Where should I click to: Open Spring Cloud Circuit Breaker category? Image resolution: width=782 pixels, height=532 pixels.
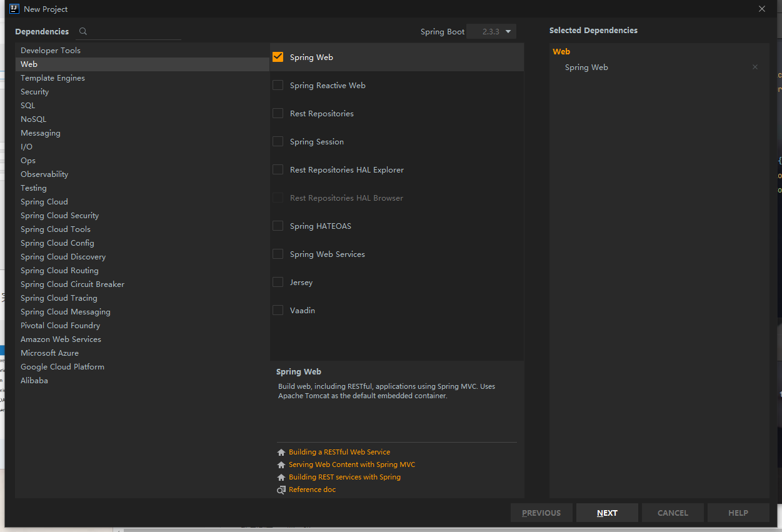point(143,284)
